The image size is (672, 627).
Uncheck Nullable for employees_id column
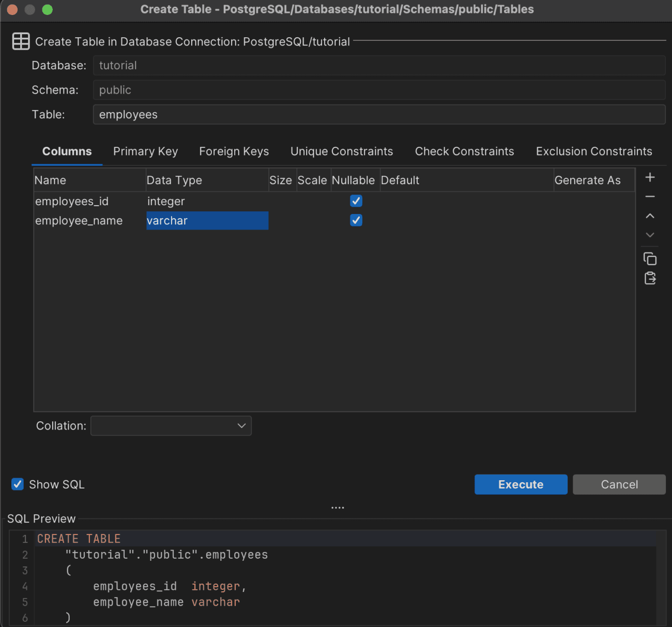(356, 201)
